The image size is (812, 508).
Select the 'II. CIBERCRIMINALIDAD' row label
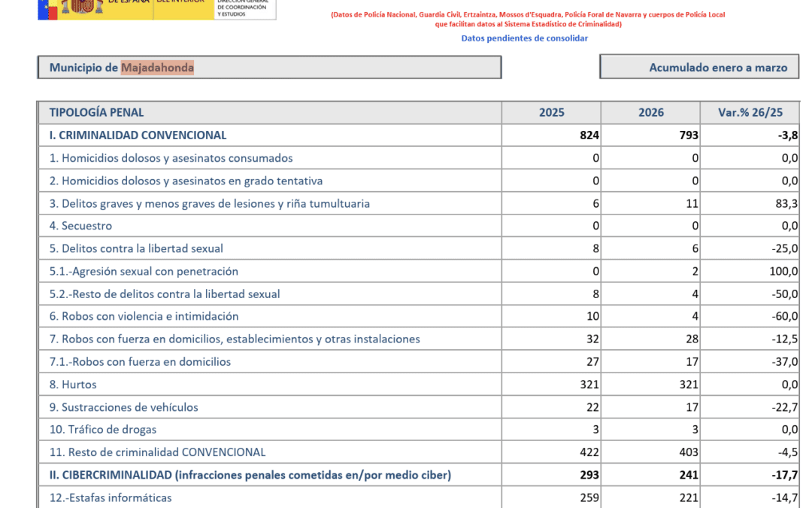point(250,476)
